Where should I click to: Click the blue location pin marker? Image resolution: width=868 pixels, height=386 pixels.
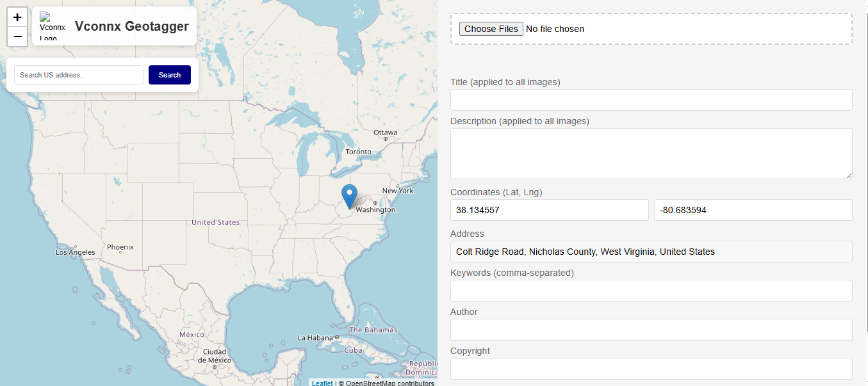point(349,197)
